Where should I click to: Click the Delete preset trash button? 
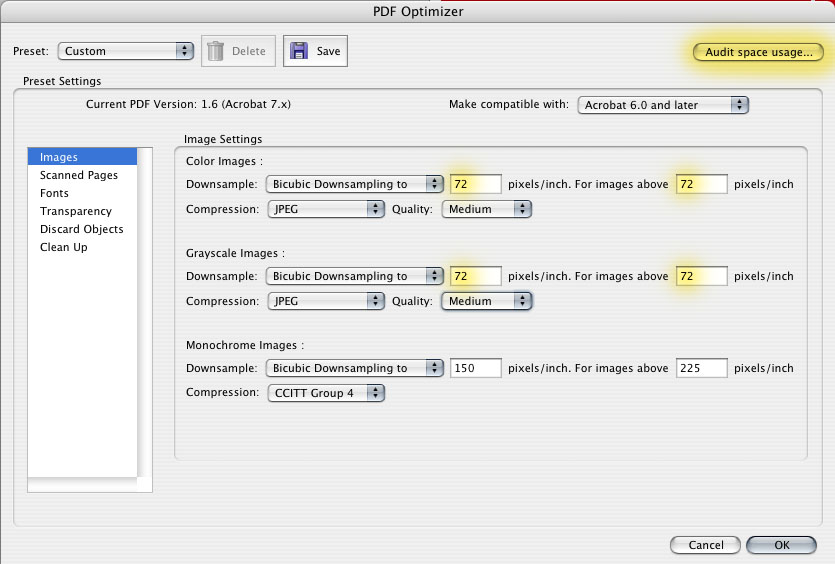238,51
